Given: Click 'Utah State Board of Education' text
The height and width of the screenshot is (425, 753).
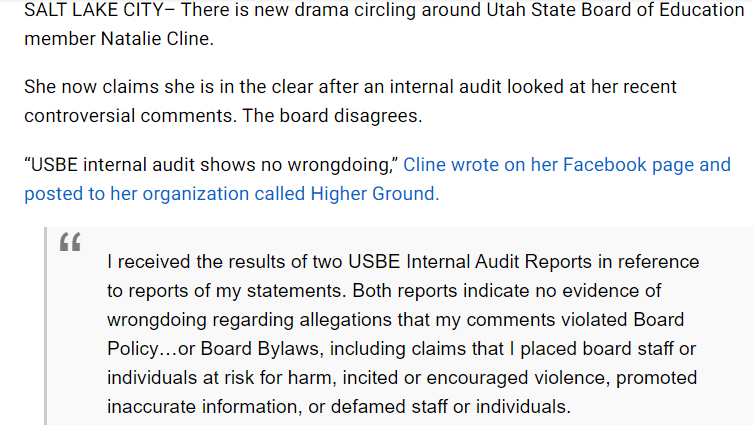Looking at the screenshot, I should coord(616,10).
